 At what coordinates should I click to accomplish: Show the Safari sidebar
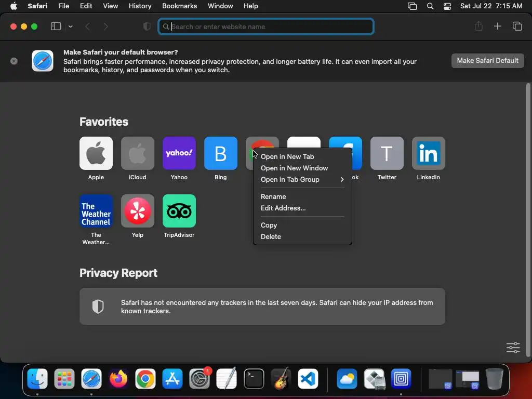tap(56, 26)
